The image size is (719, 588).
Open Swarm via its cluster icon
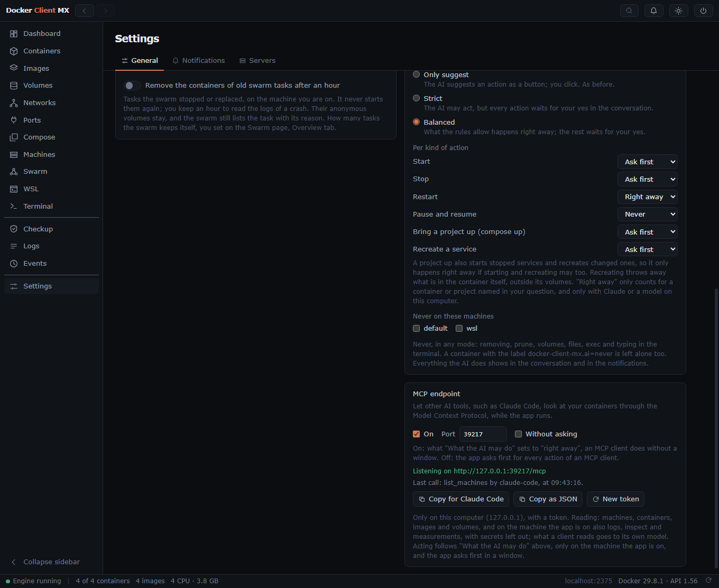coord(14,172)
